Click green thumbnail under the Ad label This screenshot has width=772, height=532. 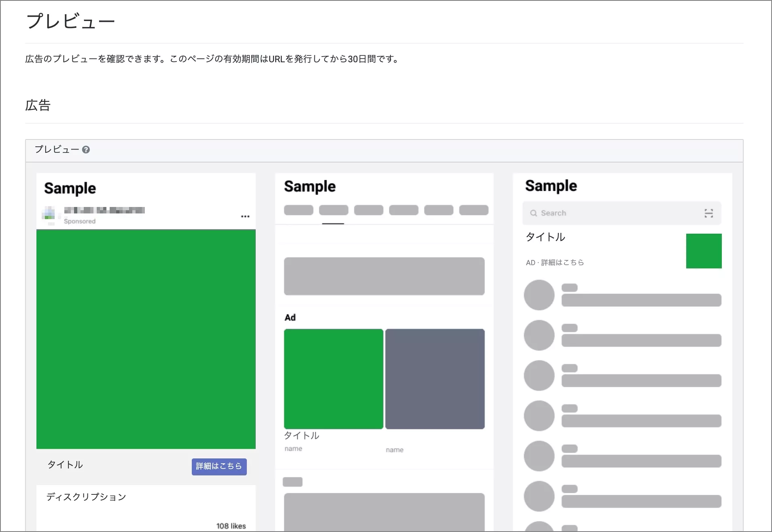tap(333, 379)
